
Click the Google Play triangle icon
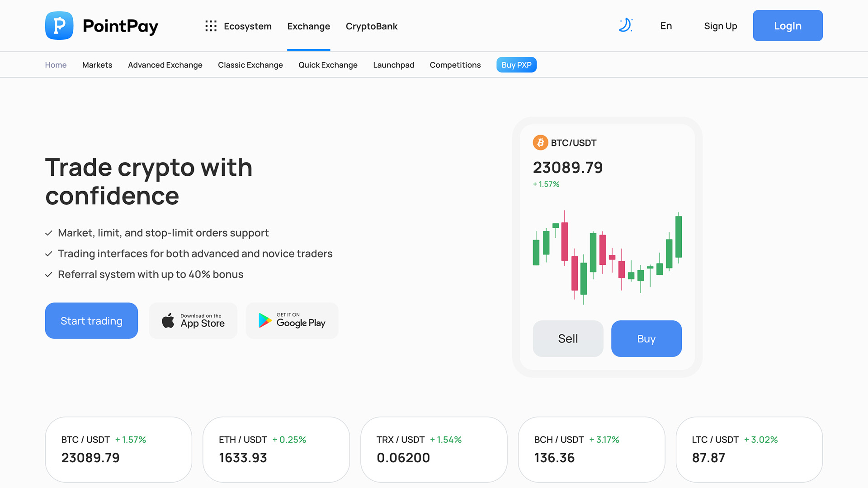(264, 320)
